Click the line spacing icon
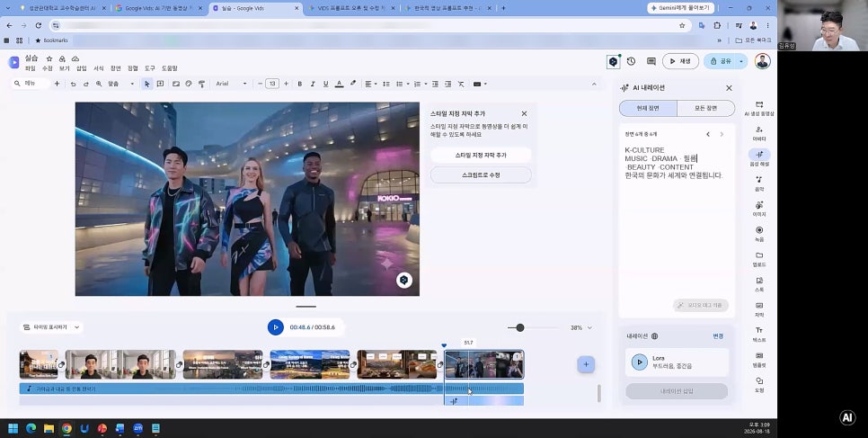868x438 pixels. (x=386, y=84)
